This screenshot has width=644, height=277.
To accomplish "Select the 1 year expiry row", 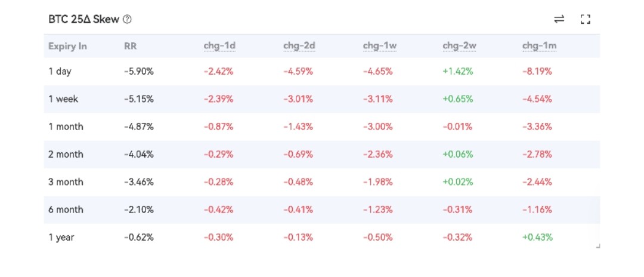I will click(x=61, y=237).
